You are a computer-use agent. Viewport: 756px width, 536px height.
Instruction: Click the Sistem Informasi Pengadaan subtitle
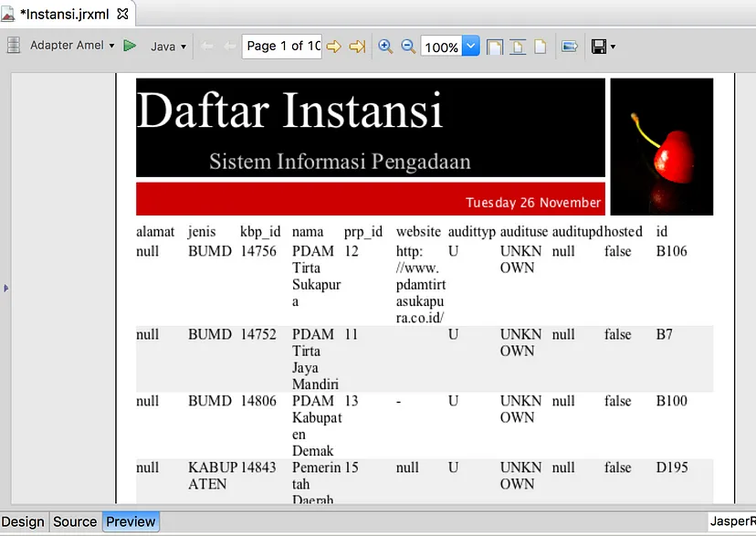[x=340, y=162]
